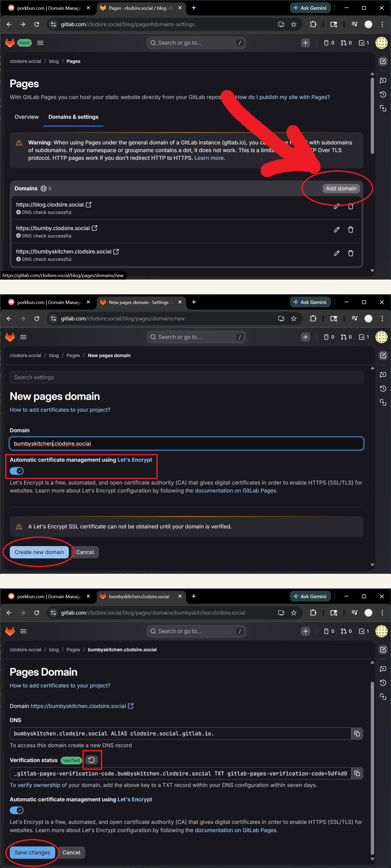The height and width of the screenshot is (868, 391).
Task: Open hamburger menu in New pages domain window
Action: point(23,337)
